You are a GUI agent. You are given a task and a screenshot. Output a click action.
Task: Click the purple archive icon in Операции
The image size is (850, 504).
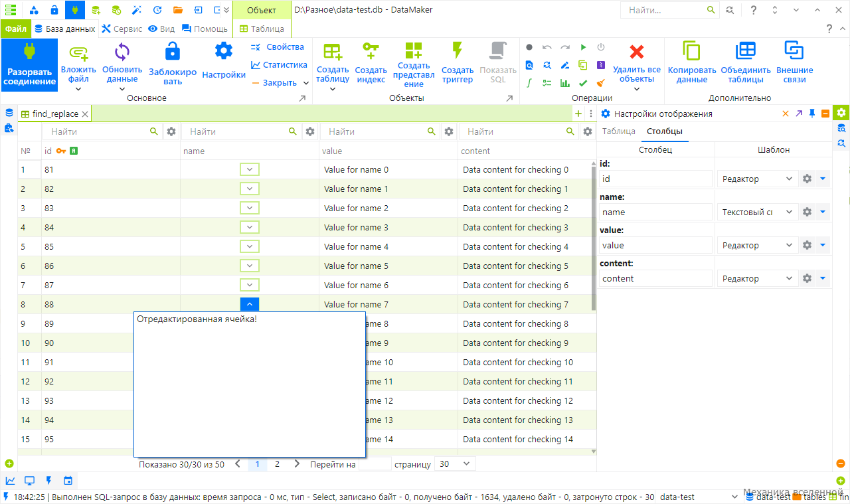pyautogui.click(x=601, y=65)
